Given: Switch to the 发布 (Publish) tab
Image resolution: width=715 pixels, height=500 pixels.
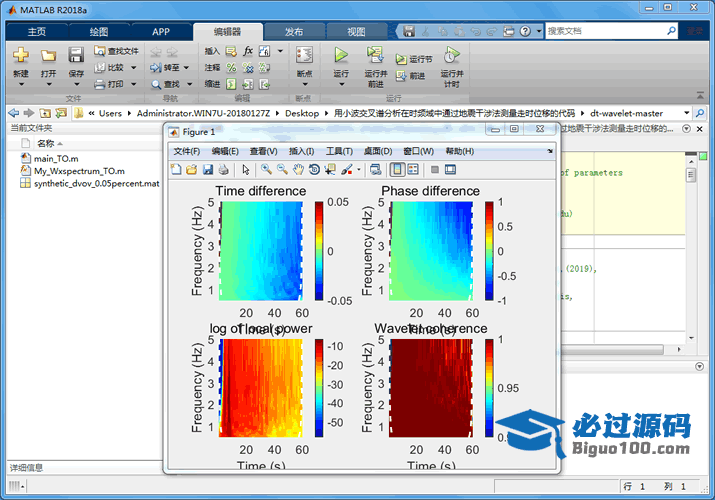Looking at the screenshot, I should [294, 31].
